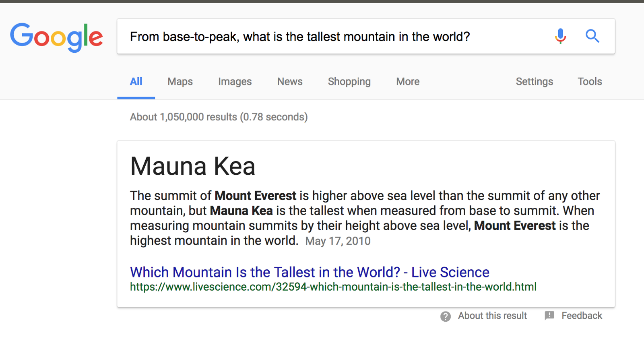Activate voice search microphone icon

[560, 36]
